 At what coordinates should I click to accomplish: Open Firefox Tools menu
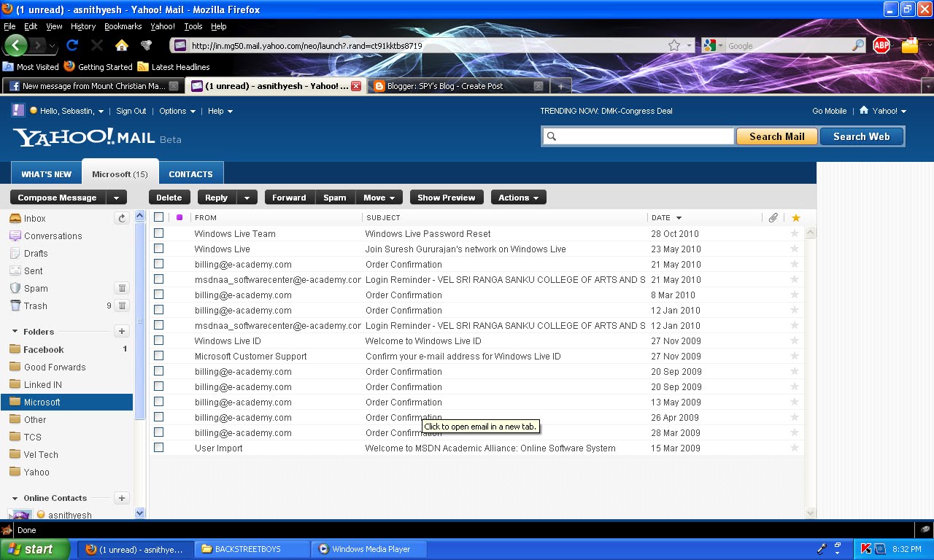[x=193, y=26]
